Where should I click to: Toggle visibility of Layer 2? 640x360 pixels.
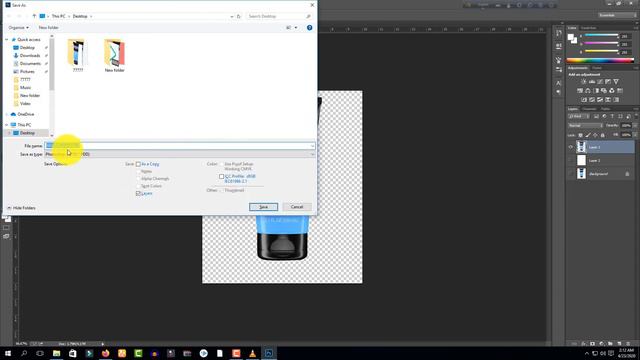[x=571, y=160]
